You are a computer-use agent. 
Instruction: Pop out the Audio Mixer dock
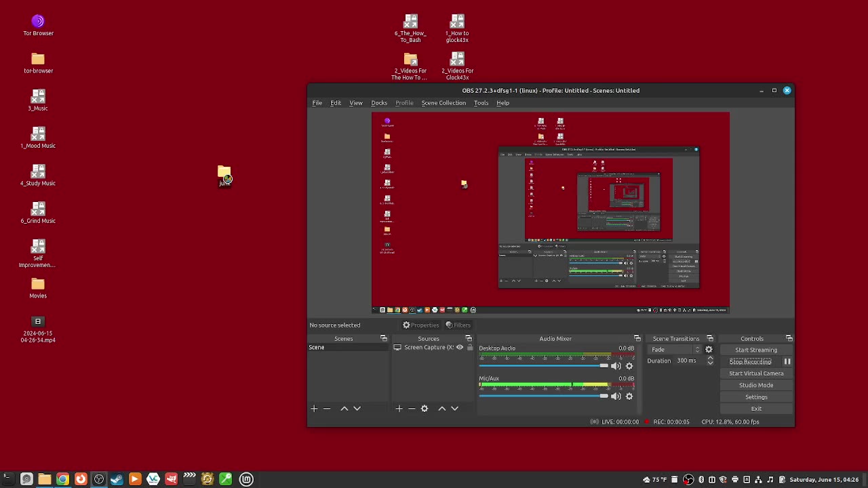point(637,339)
